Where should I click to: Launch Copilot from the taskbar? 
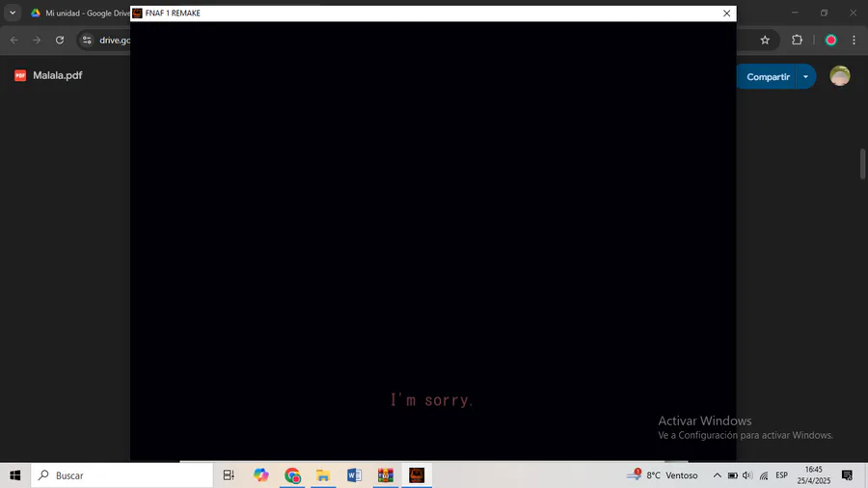pyautogui.click(x=260, y=475)
